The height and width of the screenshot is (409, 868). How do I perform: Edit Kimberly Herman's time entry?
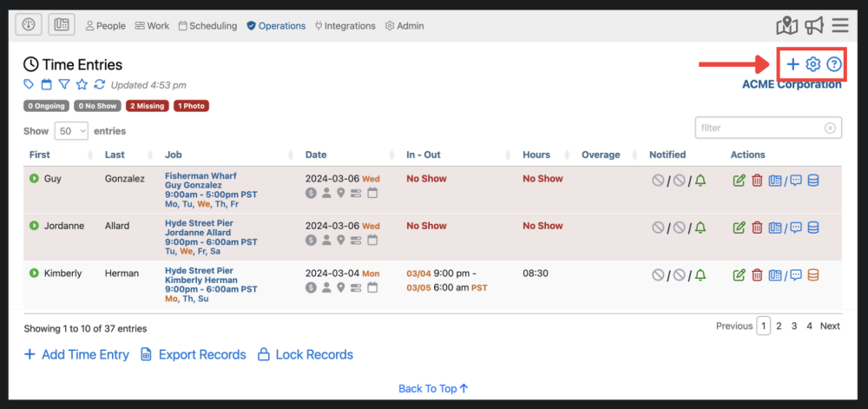(740, 274)
